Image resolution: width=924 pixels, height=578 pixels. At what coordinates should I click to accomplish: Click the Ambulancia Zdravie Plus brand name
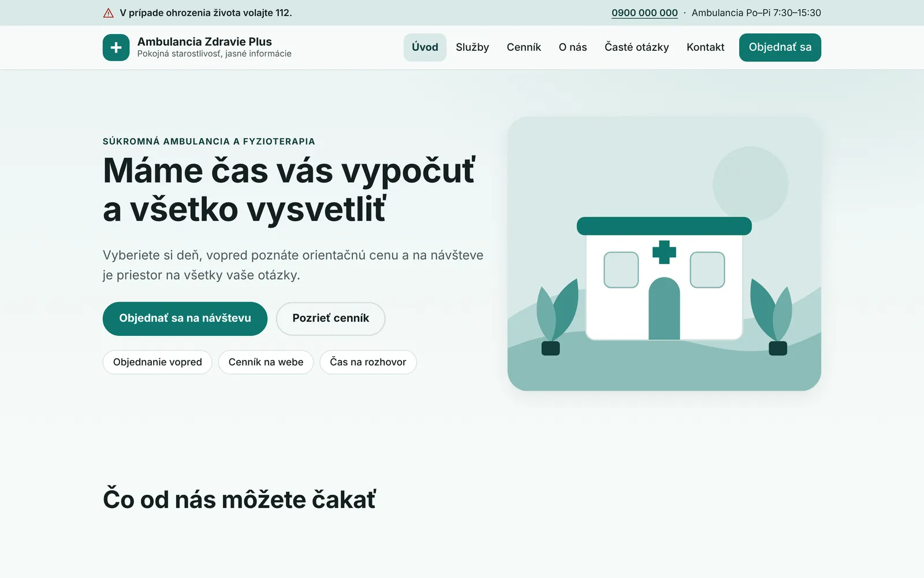[204, 42]
